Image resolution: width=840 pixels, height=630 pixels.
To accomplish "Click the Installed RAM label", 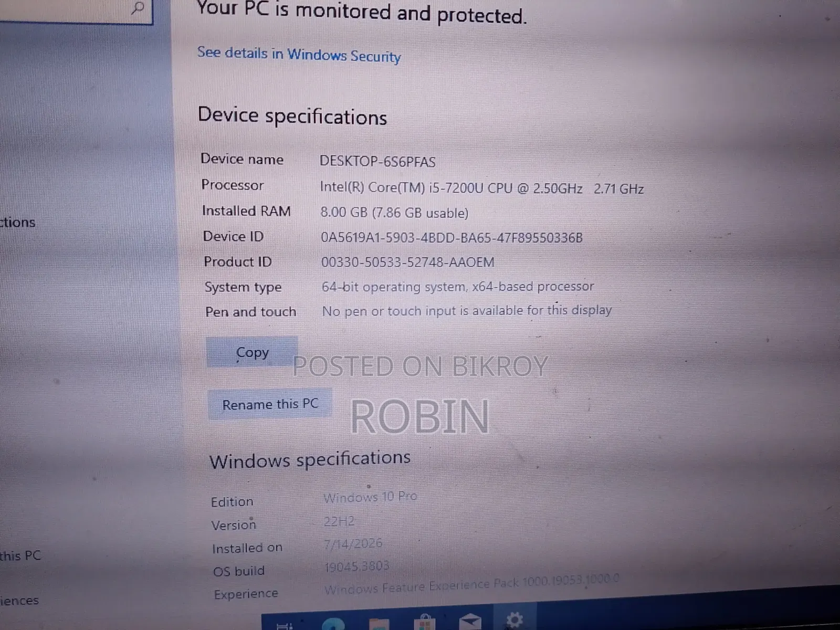I will (246, 211).
